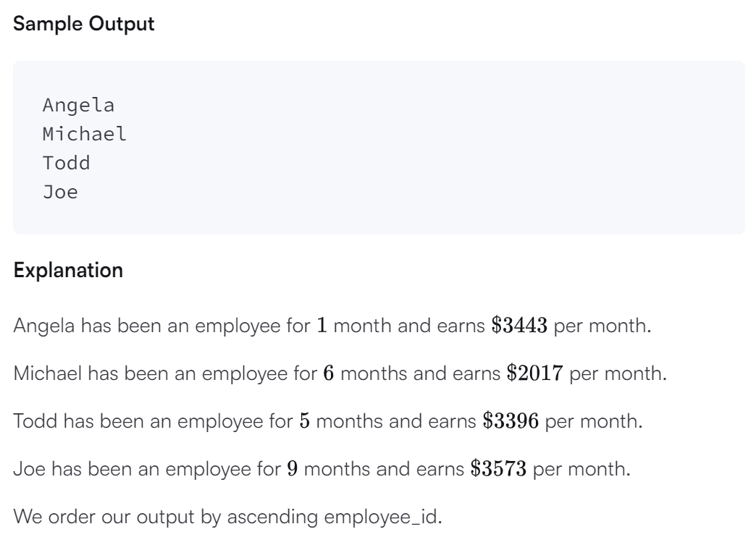Click the $2017 salary amount

pos(534,373)
